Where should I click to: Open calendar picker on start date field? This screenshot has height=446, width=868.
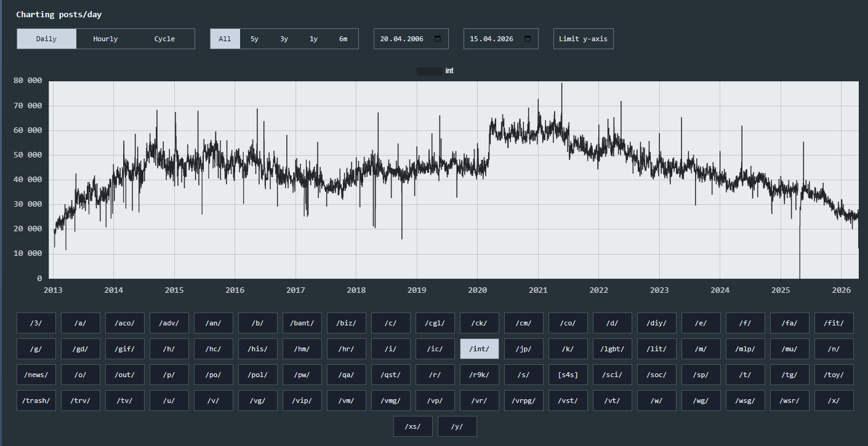[x=438, y=39]
